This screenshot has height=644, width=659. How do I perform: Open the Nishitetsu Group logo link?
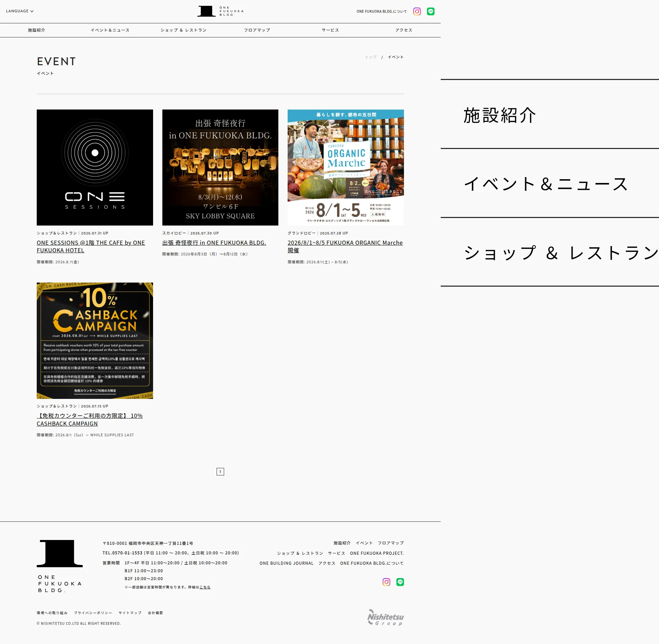[385, 617]
